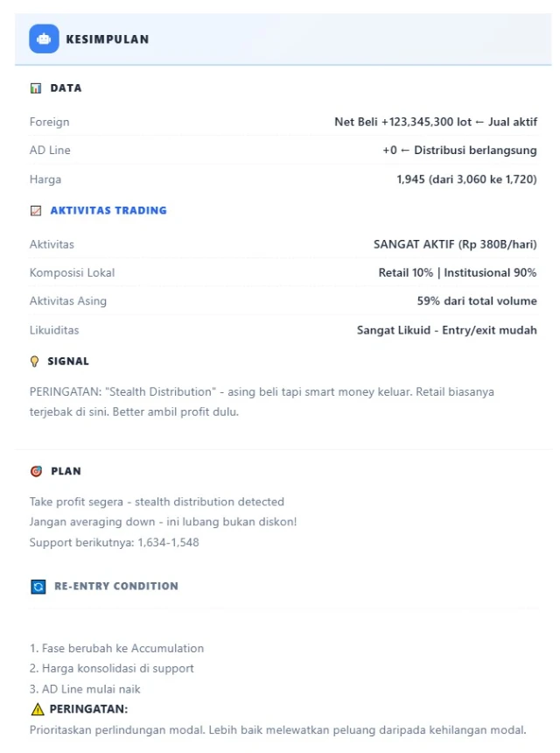Click the bar chart icon next to DATA
The image size is (560, 753).
tap(36, 88)
